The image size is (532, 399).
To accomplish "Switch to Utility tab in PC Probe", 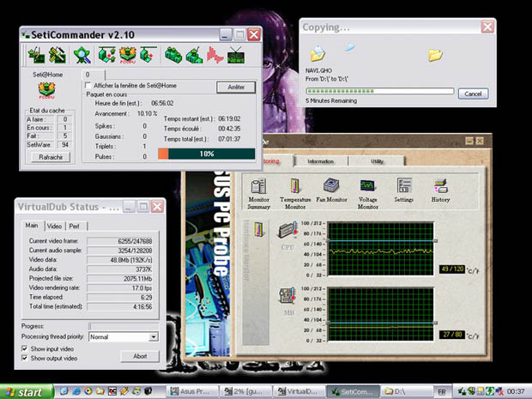I will click(x=377, y=161).
